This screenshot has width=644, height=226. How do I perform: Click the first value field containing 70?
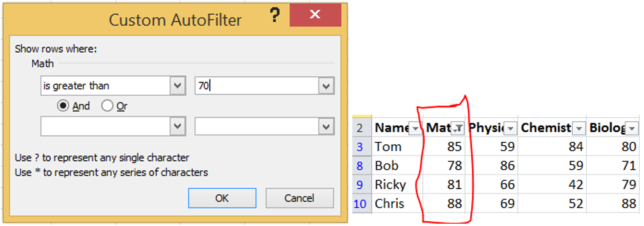(x=256, y=85)
